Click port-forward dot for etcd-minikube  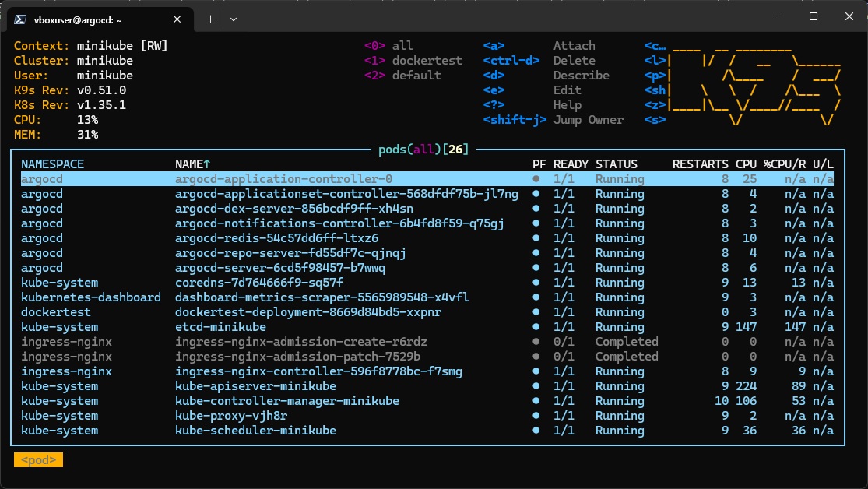536,327
